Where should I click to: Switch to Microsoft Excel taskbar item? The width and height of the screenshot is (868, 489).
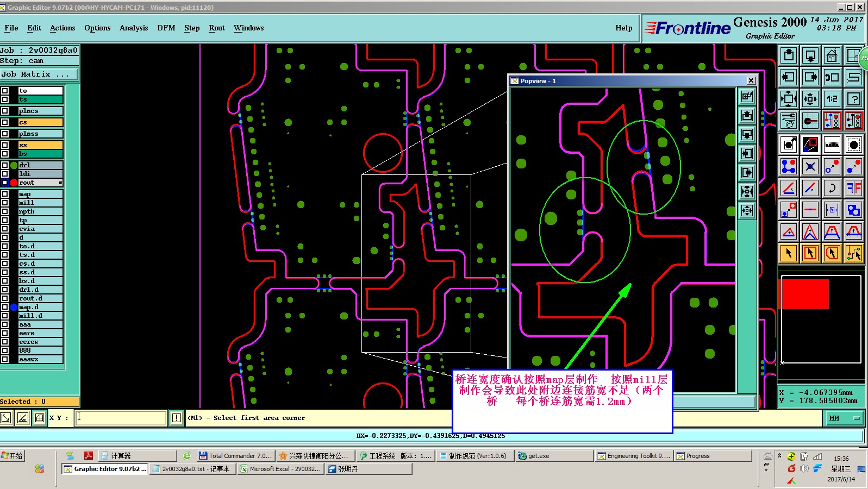point(280,468)
